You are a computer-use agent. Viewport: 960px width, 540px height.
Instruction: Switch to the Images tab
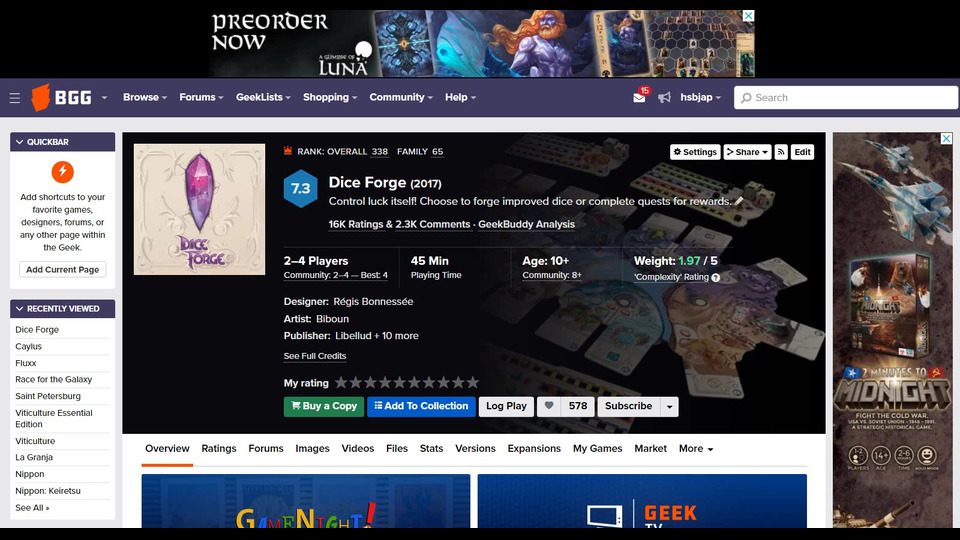[x=312, y=449]
